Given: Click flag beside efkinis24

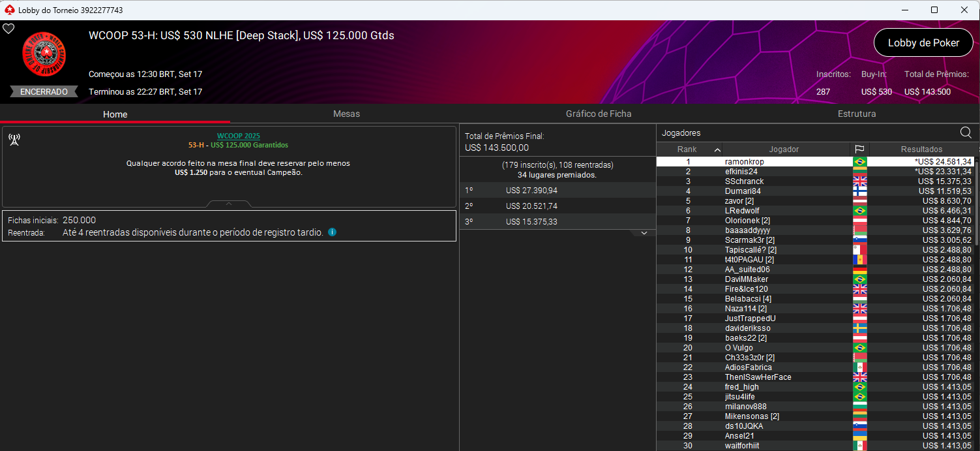Looking at the screenshot, I should click(860, 171).
